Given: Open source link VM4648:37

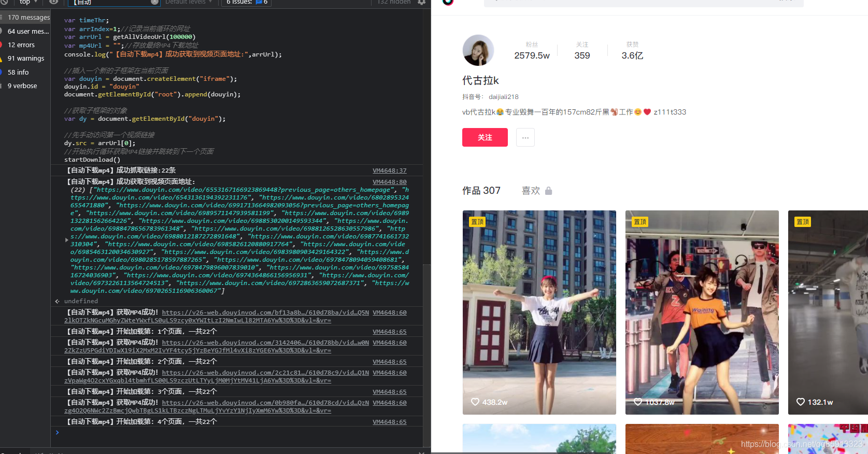Looking at the screenshot, I should click(390, 171).
